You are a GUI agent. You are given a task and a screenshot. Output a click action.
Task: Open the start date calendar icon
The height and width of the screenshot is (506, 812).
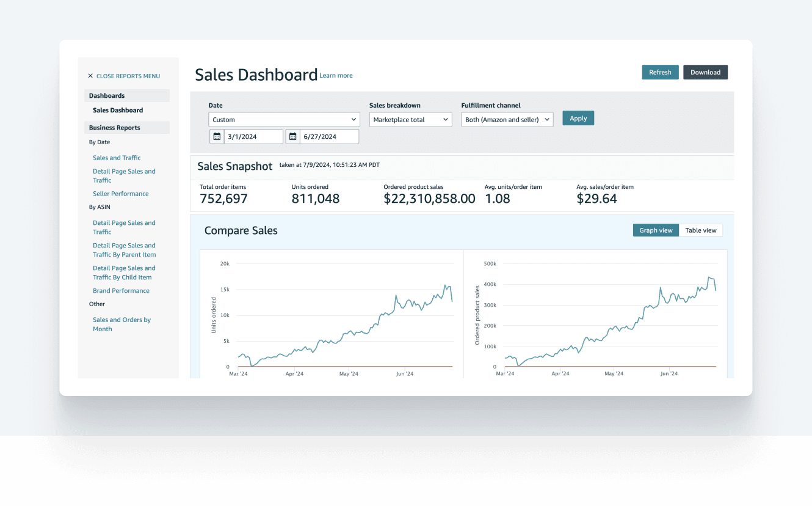coord(217,136)
